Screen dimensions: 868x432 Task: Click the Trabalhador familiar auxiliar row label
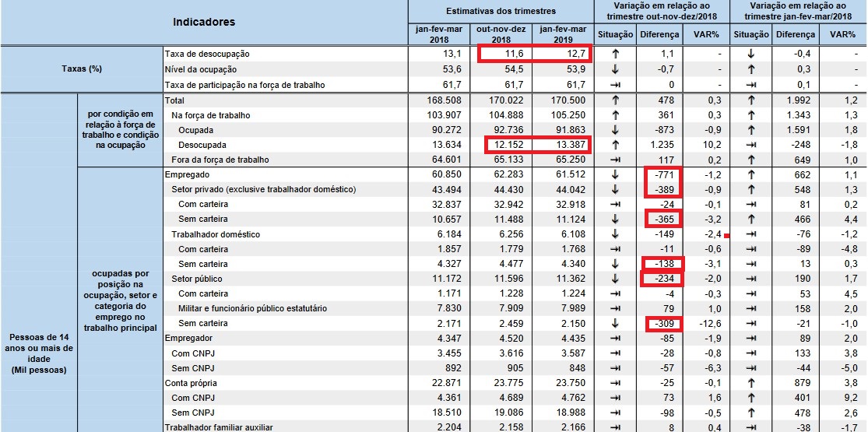point(217,427)
